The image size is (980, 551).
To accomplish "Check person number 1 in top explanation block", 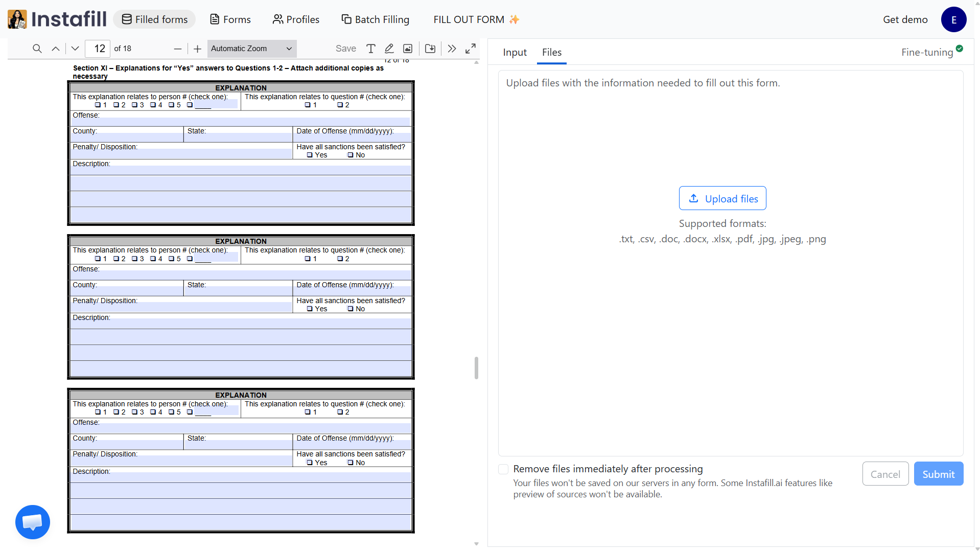I will coord(97,105).
